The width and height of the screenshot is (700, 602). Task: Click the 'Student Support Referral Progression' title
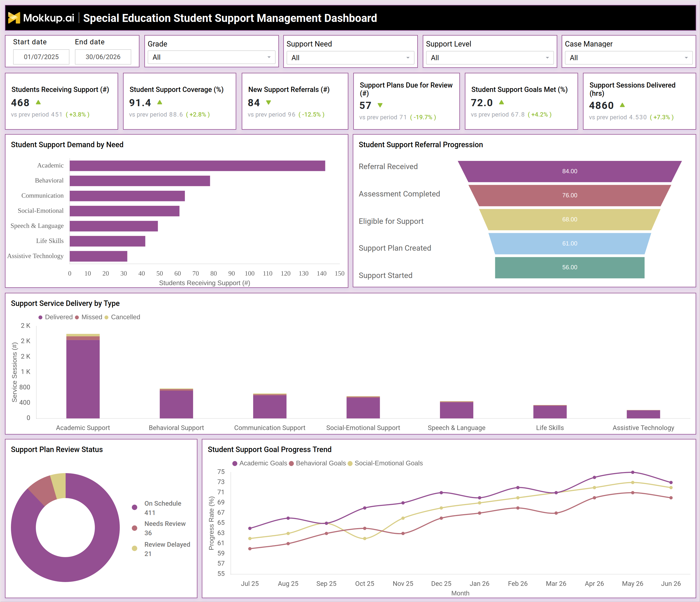pos(421,145)
